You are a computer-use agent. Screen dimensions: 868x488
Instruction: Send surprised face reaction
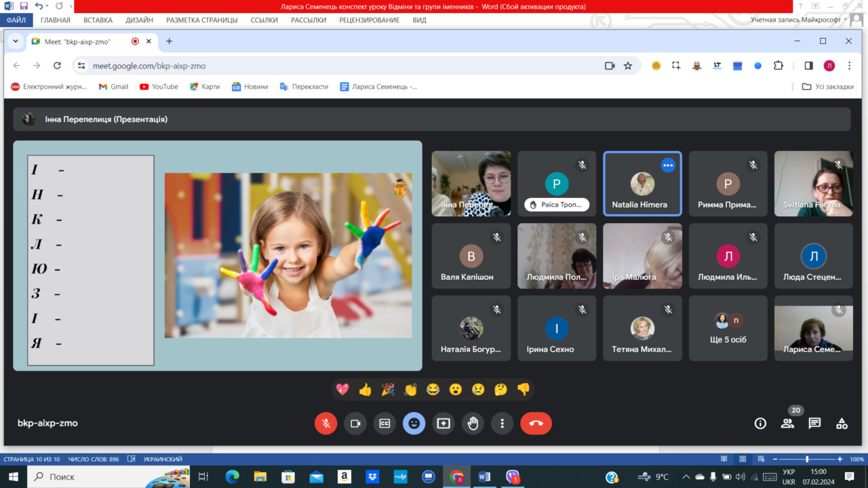tap(456, 389)
